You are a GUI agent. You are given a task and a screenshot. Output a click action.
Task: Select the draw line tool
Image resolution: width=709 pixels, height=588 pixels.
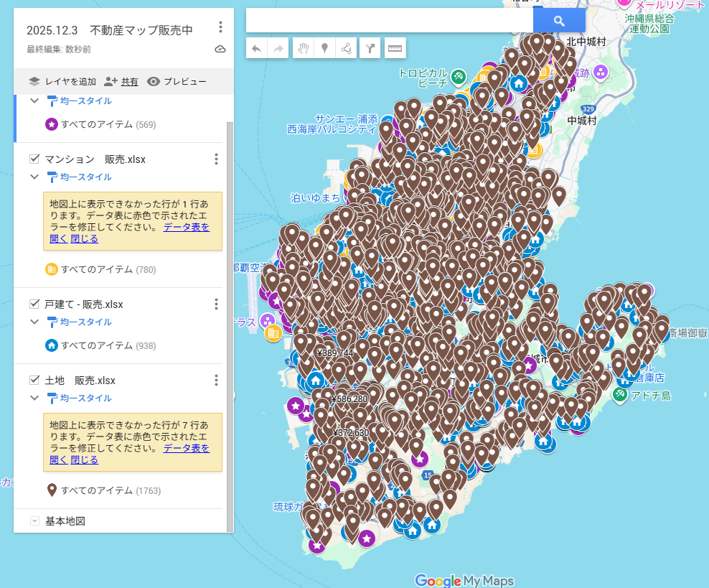tap(346, 49)
